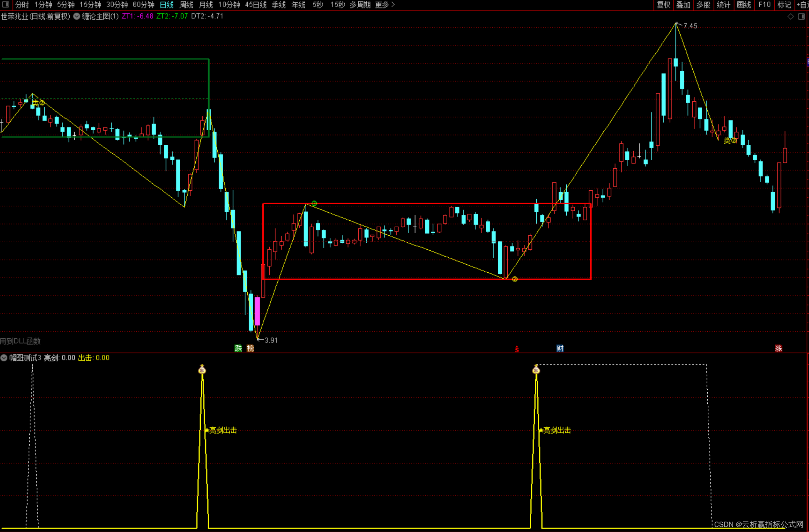809x532 pixels.
Task: Click the magenta candlestick near the low
Action: click(x=257, y=311)
